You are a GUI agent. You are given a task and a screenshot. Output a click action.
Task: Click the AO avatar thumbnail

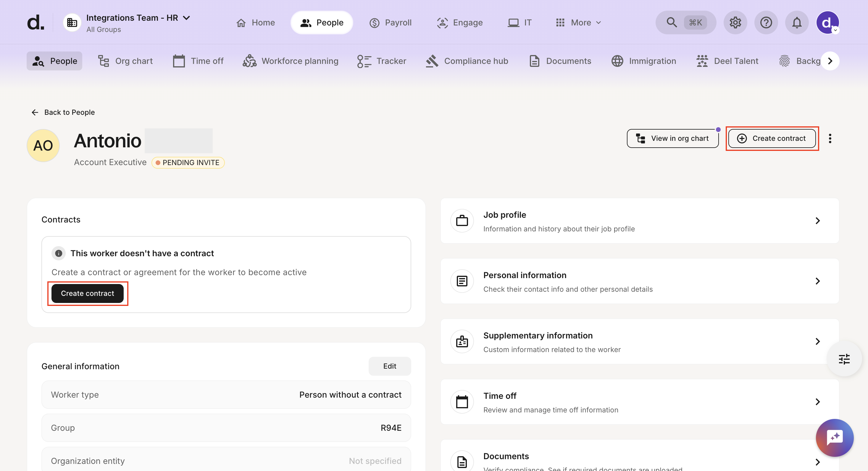43,146
